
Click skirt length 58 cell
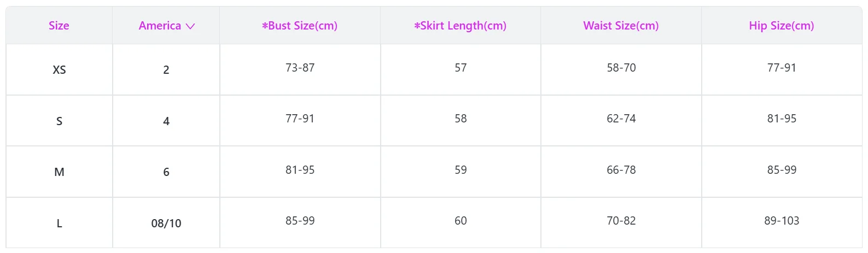click(x=461, y=119)
